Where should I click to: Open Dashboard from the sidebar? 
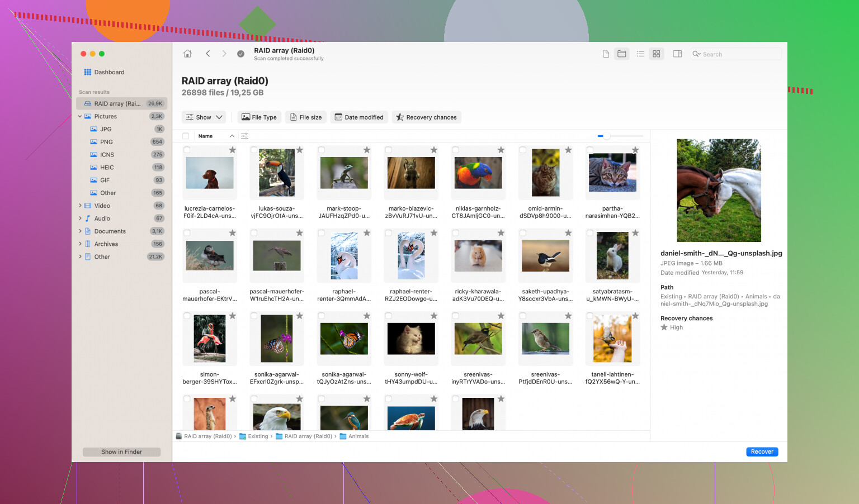click(x=109, y=72)
